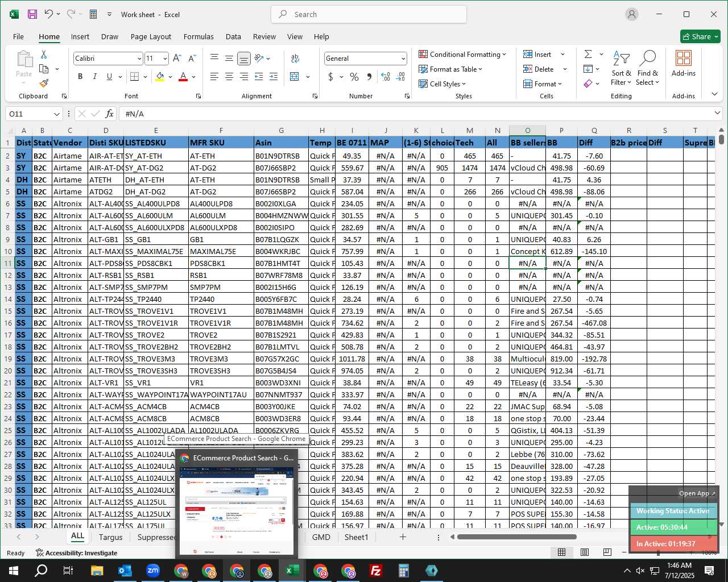Click Format cells button in Cells group
The width and height of the screenshot is (728, 582).
pyautogui.click(x=543, y=84)
